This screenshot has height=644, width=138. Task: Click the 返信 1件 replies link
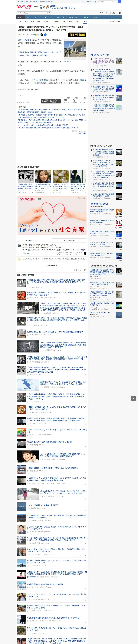pyautogui.click(x=26, y=254)
